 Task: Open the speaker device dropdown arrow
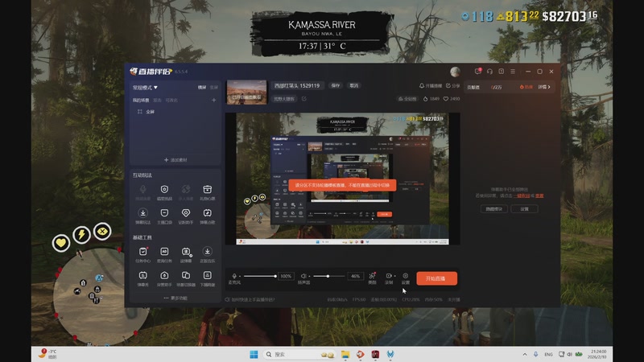point(309,276)
